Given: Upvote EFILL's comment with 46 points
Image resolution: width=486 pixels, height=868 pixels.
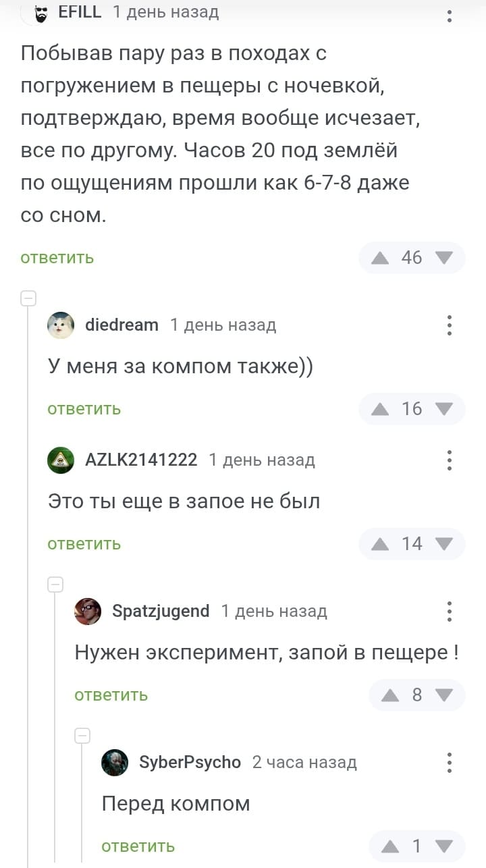Looking at the screenshot, I should click(x=380, y=258).
